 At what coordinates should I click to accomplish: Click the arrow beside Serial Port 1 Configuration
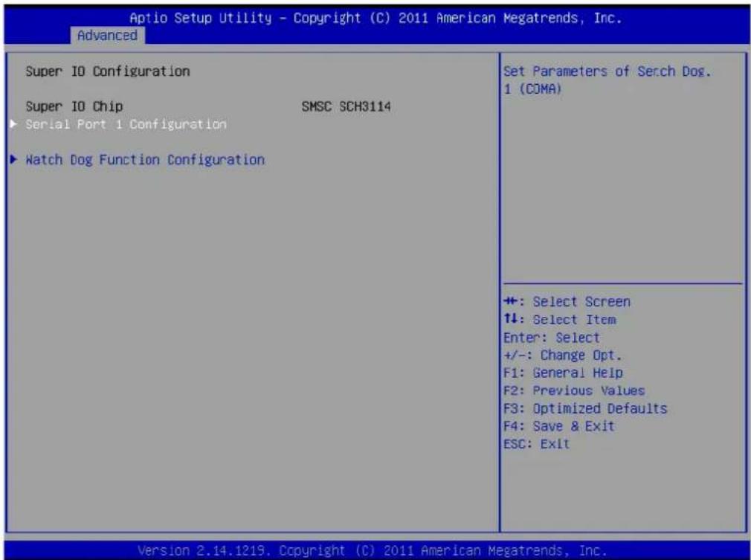tap(14, 124)
